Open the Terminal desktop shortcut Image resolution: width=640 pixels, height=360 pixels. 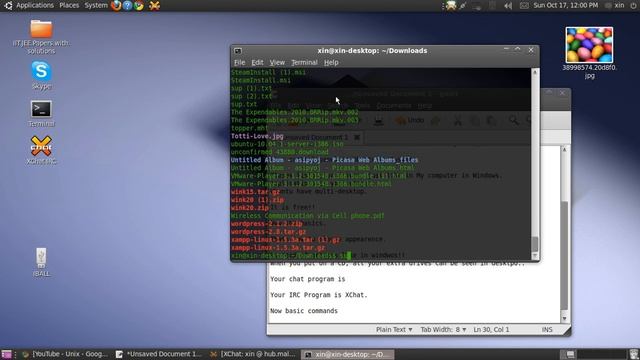41,113
